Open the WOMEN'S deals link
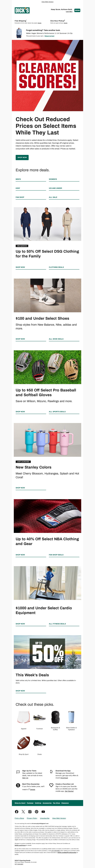Screen dimensions: 95x868 53,179
